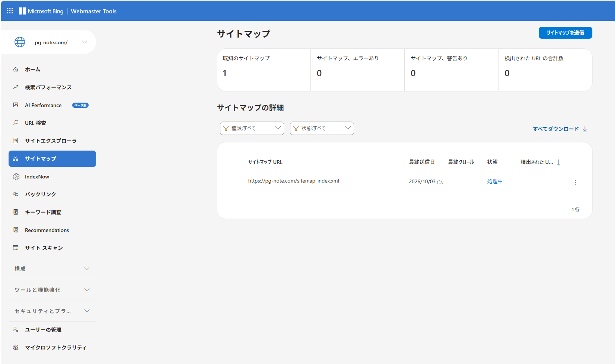
Task: Click the 最終送信日 column header
Action: tap(422, 162)
